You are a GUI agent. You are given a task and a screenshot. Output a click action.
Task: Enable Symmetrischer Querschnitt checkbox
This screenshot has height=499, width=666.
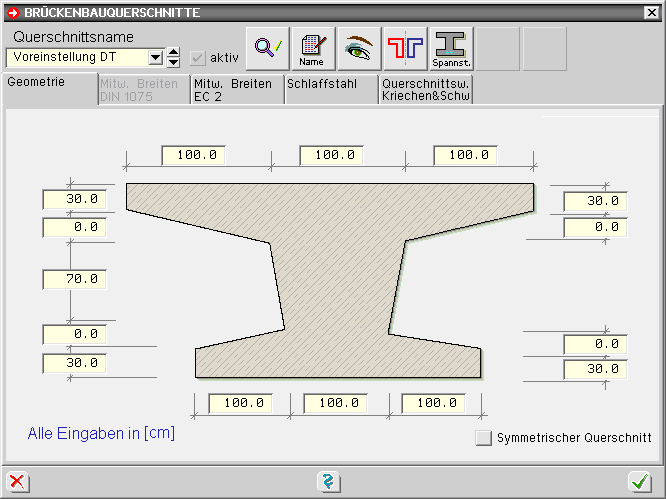pyautogui.click(x=484, y=437)
